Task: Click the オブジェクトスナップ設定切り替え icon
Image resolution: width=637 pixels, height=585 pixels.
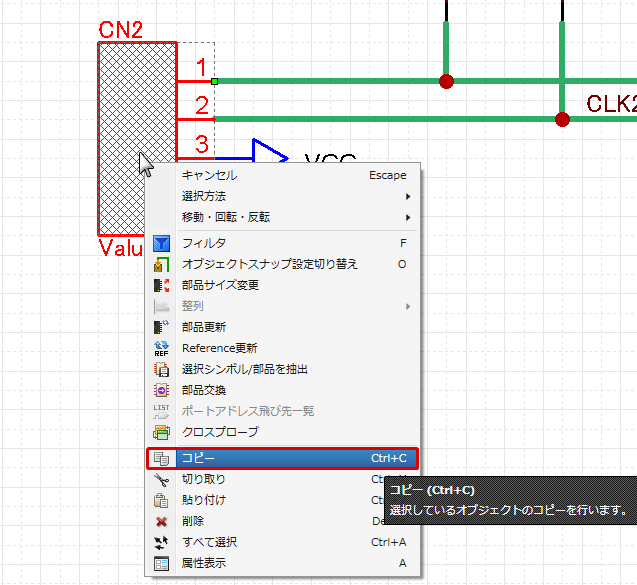Action: pos(161,264)
